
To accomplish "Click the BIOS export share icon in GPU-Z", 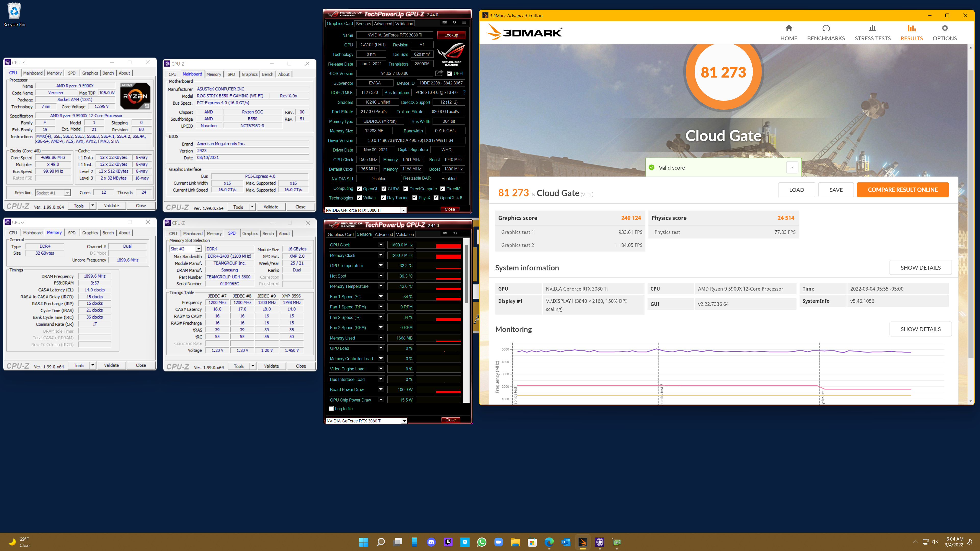I will (439, 73).
